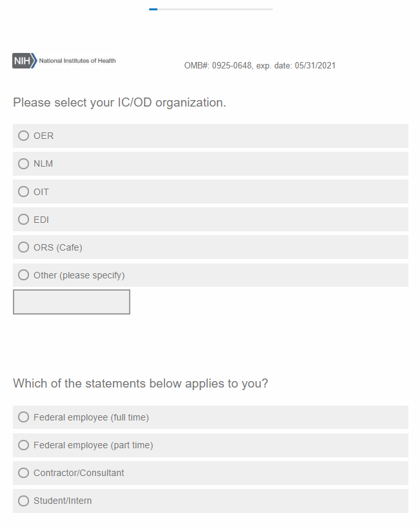
Task: Select the Contractor/Consultant radio circle
Action: coord(24,473)
